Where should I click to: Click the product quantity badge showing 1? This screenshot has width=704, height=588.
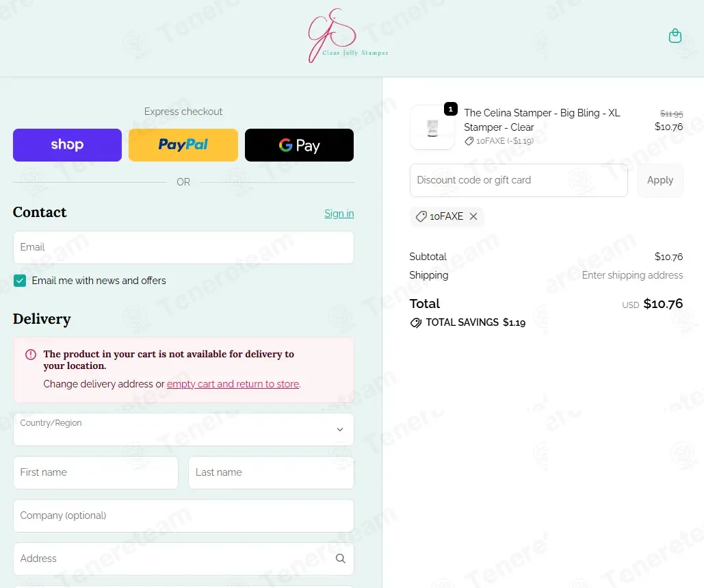click(451, 109)
